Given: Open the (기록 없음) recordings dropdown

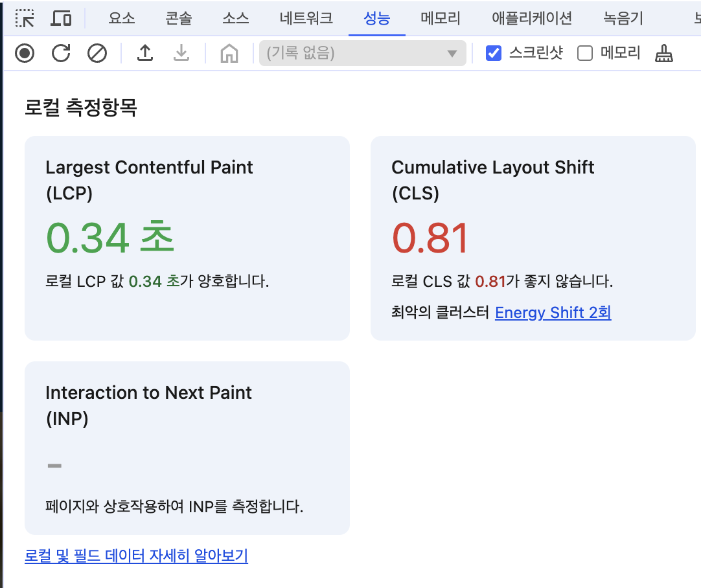Looking at the screenshot, I should (362, 53).
